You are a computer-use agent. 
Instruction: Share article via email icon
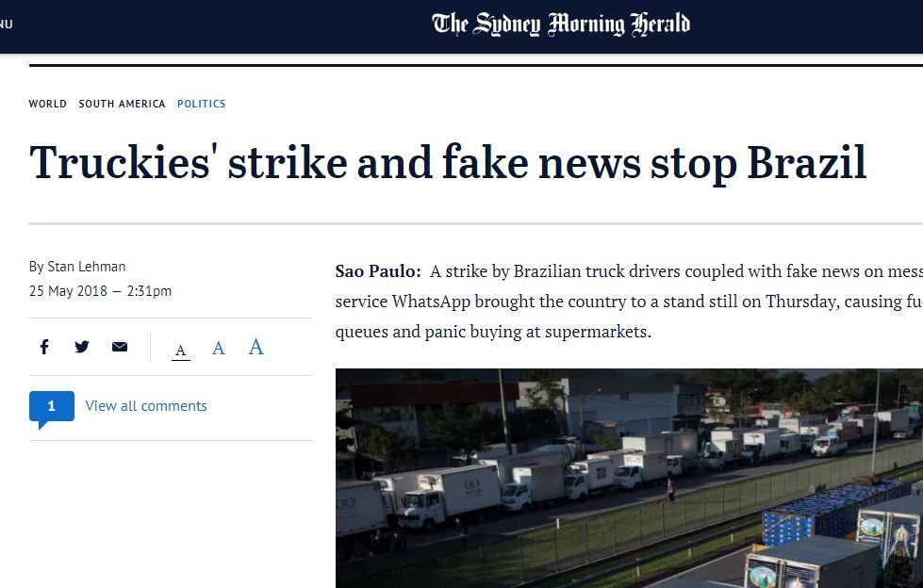(x=120, y=347)
